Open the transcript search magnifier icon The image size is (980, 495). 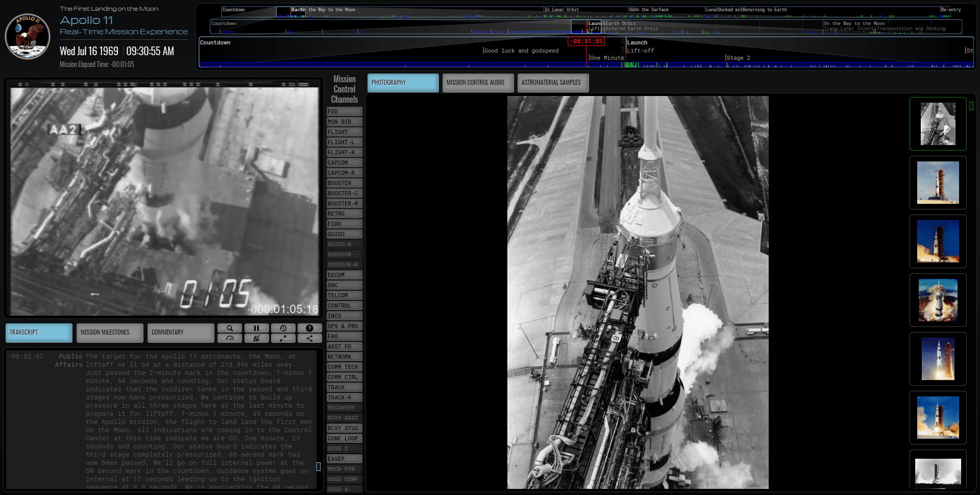coord(230,328)
